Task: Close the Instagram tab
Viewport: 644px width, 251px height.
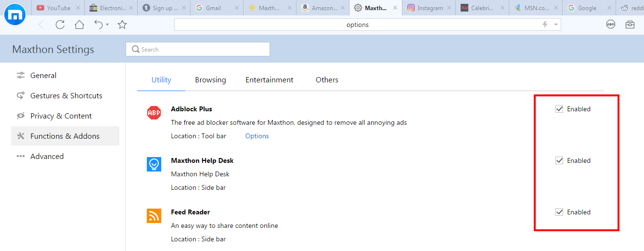Action: [448, 8]
